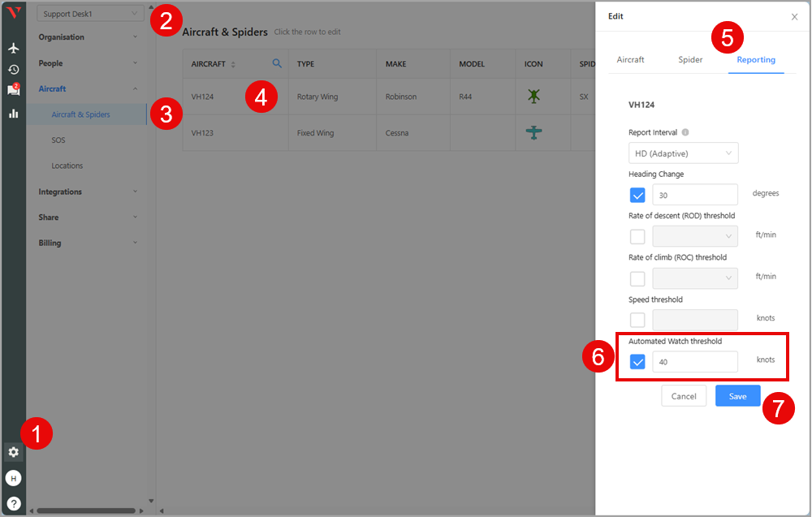
Task: Click the airplane tracking icon in sidebar
Action: click(x=13, y=49)
